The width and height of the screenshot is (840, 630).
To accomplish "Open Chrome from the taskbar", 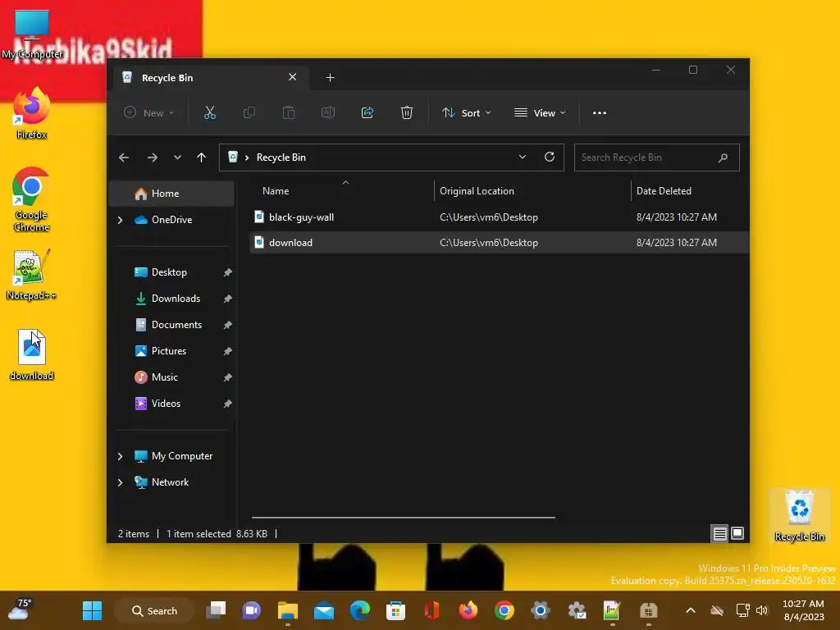I will 504,610.
